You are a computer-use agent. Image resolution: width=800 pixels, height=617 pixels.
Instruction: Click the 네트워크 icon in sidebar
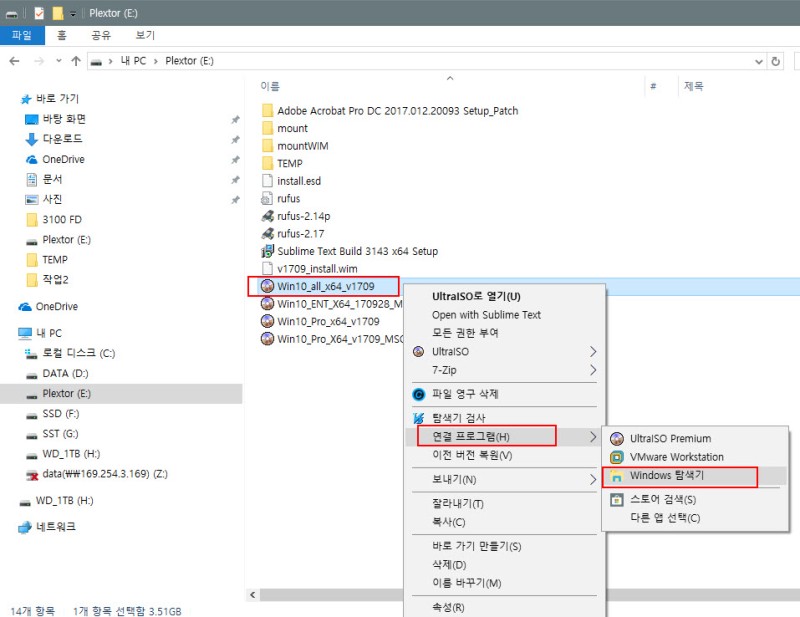pyautogui.click(x=24, y=527)
